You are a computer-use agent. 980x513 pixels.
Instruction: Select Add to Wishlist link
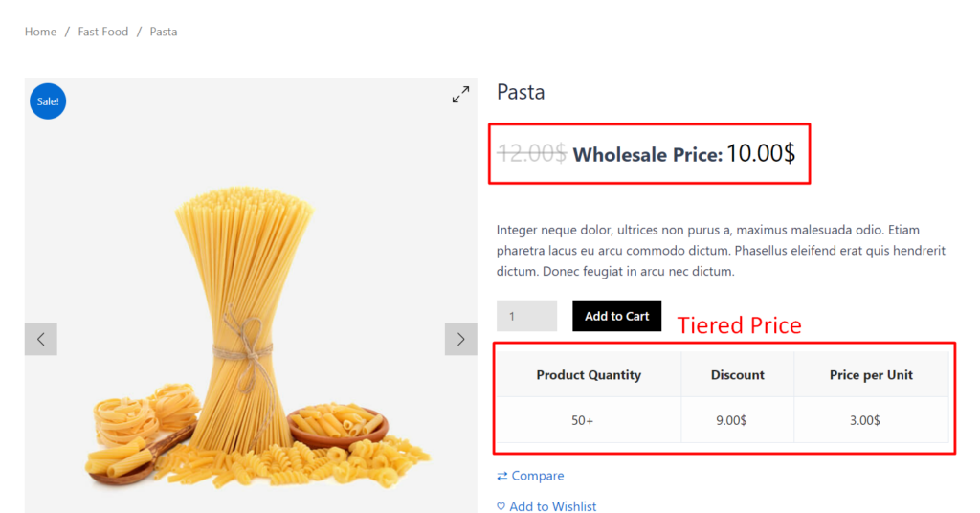(x=552, y=506)
